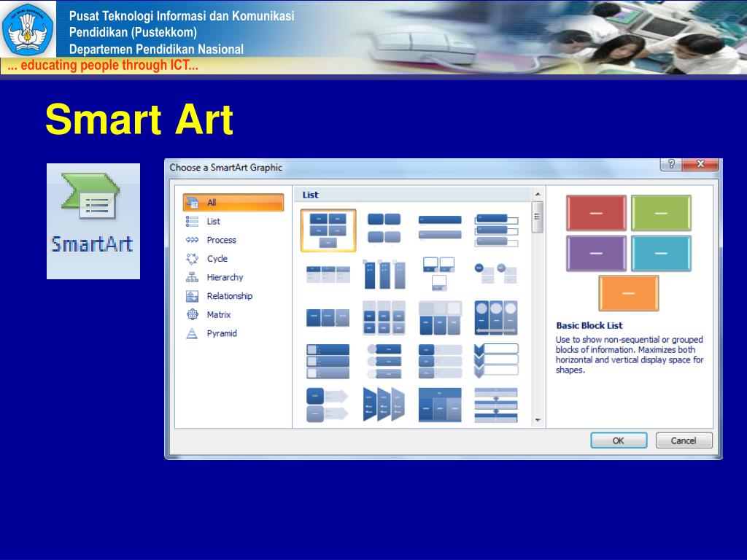The height and width of the screenshot is (560, 747).
Task: Click the gallery scrollbar thumb
Action: point(538,217)
